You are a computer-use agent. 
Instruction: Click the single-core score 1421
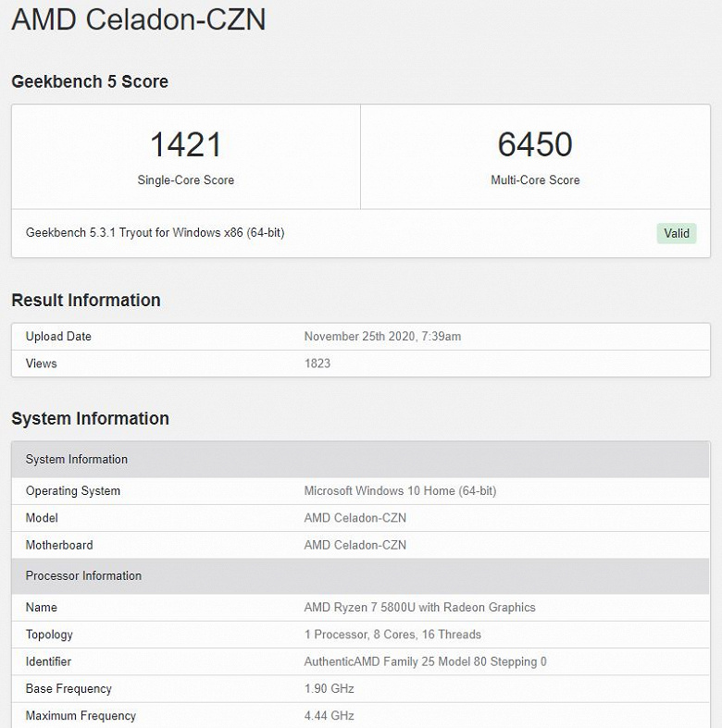185,144
